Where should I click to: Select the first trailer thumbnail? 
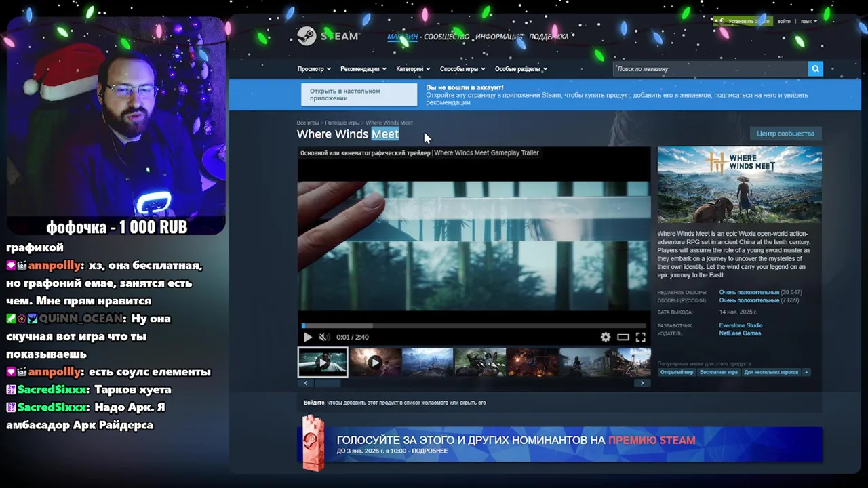point(323,363)
